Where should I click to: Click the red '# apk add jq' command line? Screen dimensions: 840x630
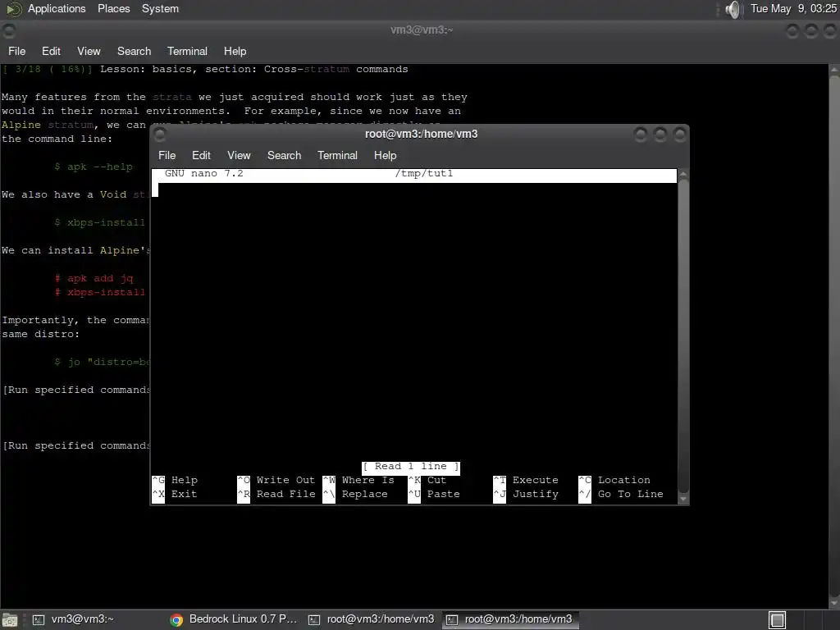[x=94, y=278]
